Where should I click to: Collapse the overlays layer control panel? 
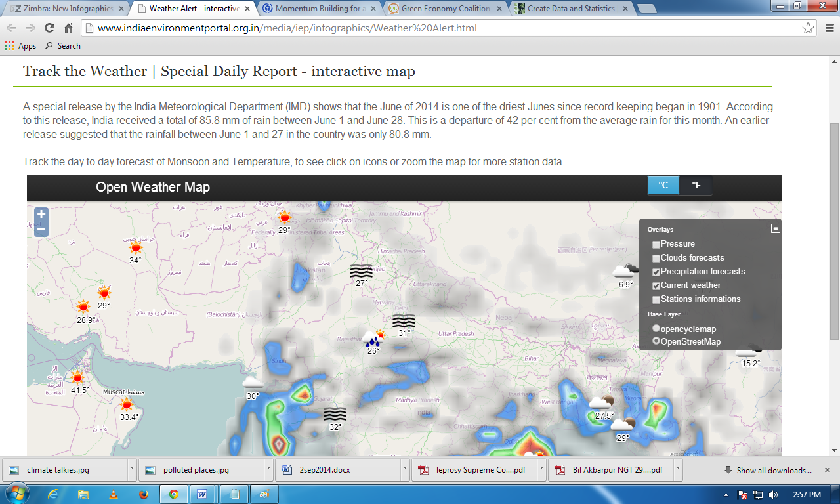point(776,228)
